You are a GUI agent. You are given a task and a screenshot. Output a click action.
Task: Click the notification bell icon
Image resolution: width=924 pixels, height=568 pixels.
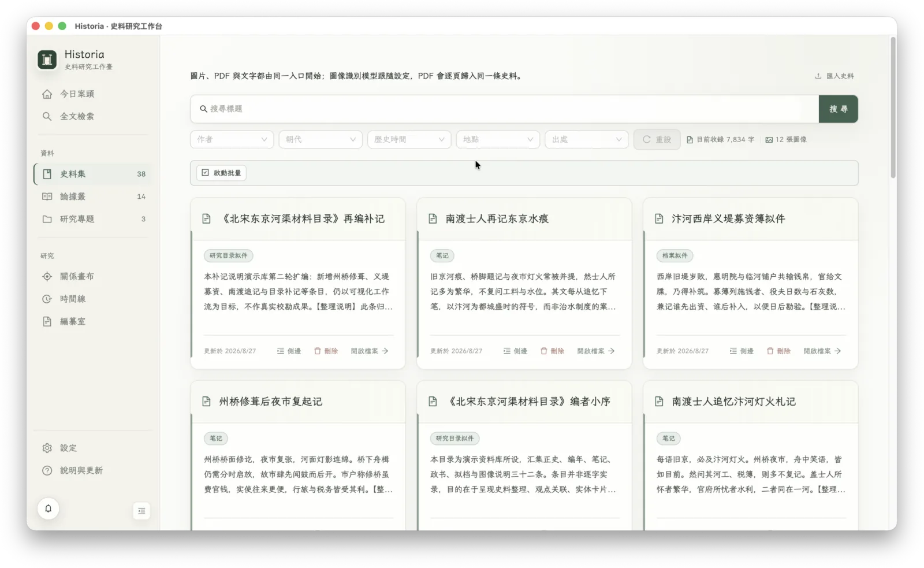pyautogui.click(x=49, y=508)
